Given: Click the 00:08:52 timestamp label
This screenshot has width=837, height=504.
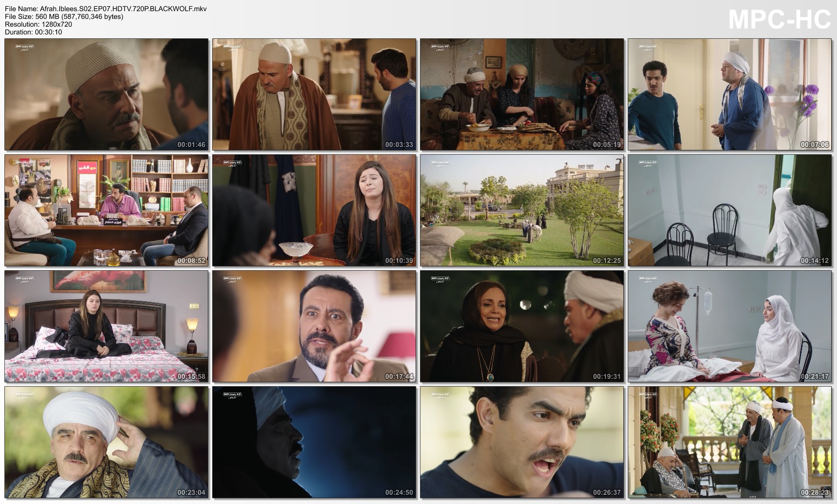Looking at the screenshot, I should (191, 260).
